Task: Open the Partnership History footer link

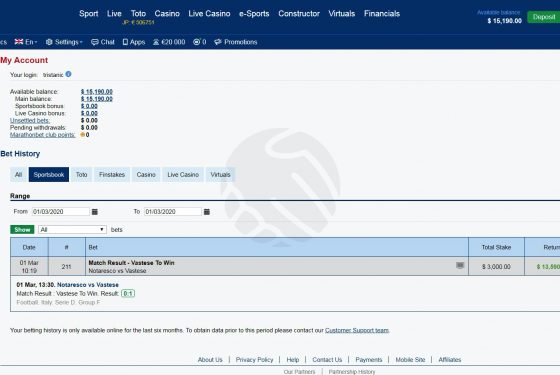Action: [x=352, y=372]
